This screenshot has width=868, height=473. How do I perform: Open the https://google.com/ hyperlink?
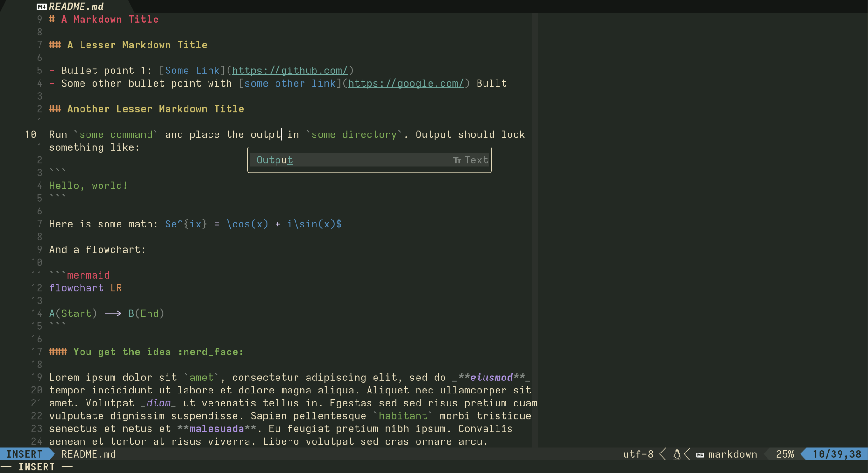(x=406, y=83)
